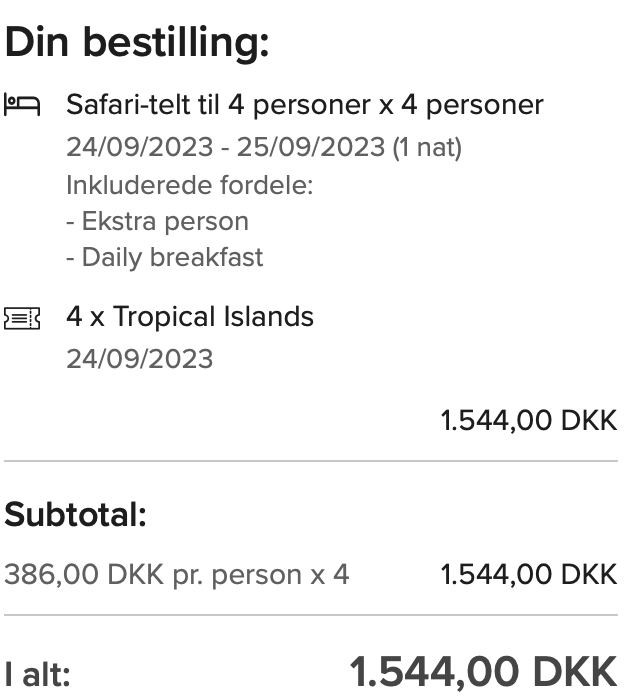This screenshot has width=632, height=700.
Task: Click the ticket date 24/09/2023
Action: click(140, 359)
